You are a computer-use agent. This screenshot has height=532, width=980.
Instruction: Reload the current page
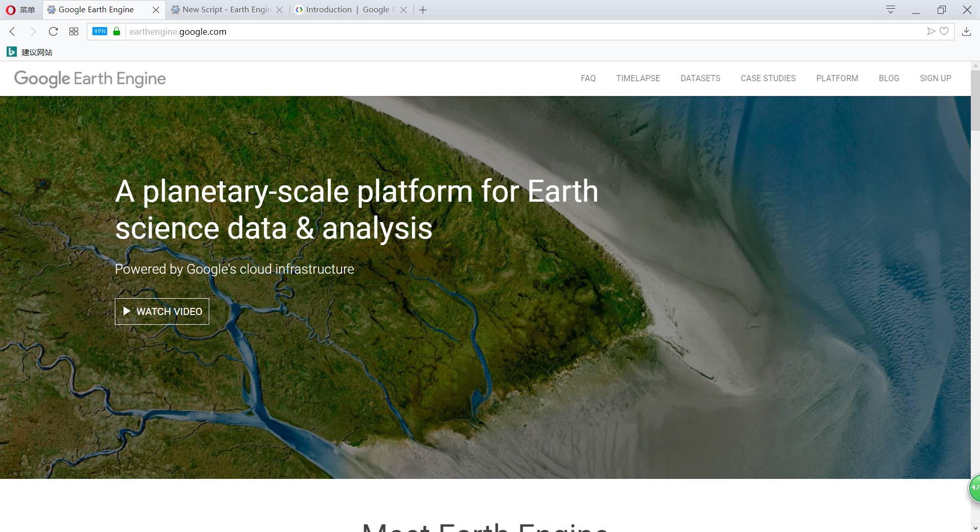tap(53, 32)
